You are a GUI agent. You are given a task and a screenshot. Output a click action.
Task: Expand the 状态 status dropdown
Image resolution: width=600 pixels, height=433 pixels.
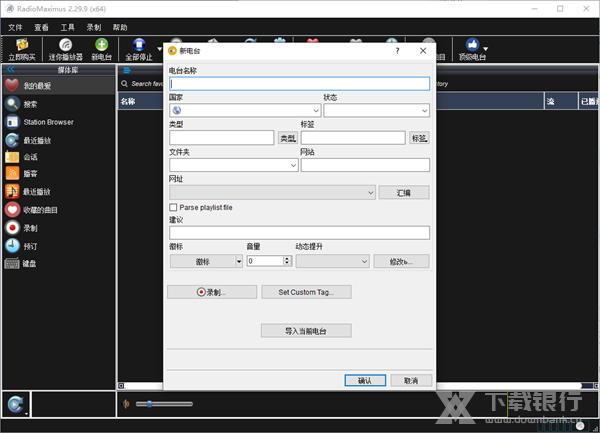point(424,111)
